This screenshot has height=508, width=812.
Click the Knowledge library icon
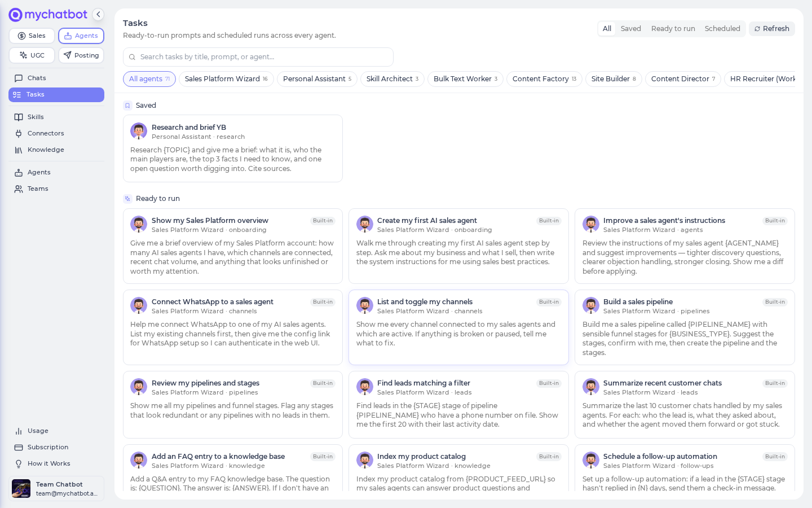[x=19, y=150]
